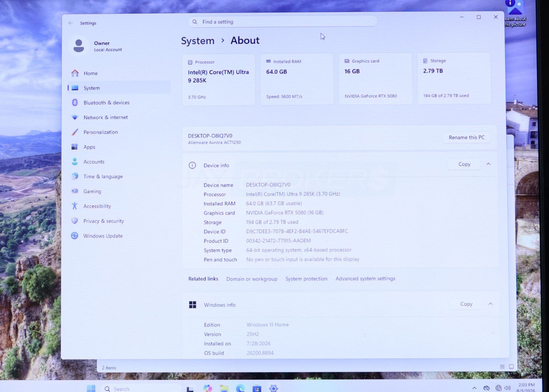
Task: Copy the Windows info details
Action: point(466,304)
